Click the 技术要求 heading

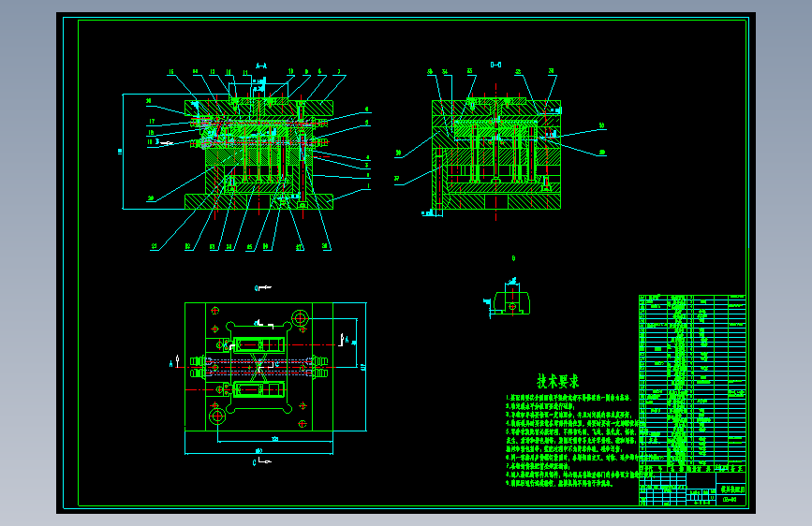(558, 382)
